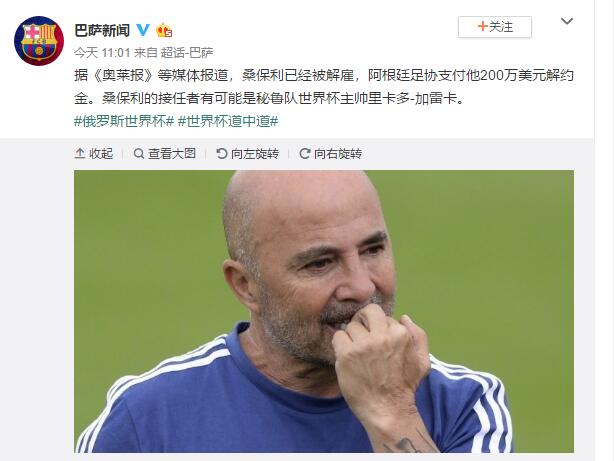Click the 今天 11:01 timestamp

click(x=102, y=52)
